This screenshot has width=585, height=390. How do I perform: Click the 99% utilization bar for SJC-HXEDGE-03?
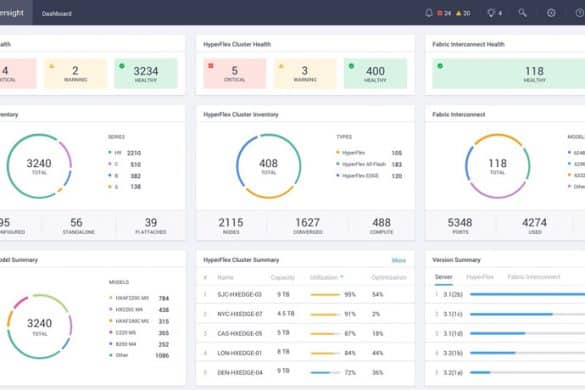[x=325, y=295]
